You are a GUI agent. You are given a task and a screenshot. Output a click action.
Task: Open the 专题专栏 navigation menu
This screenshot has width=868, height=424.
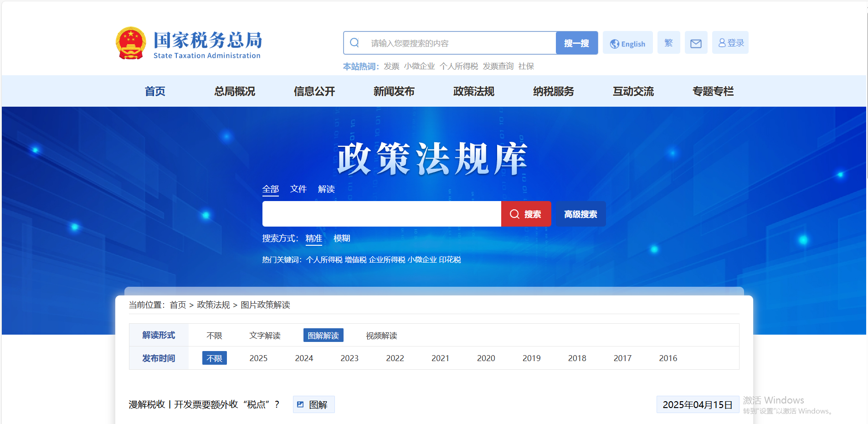(x=713, y=91)
